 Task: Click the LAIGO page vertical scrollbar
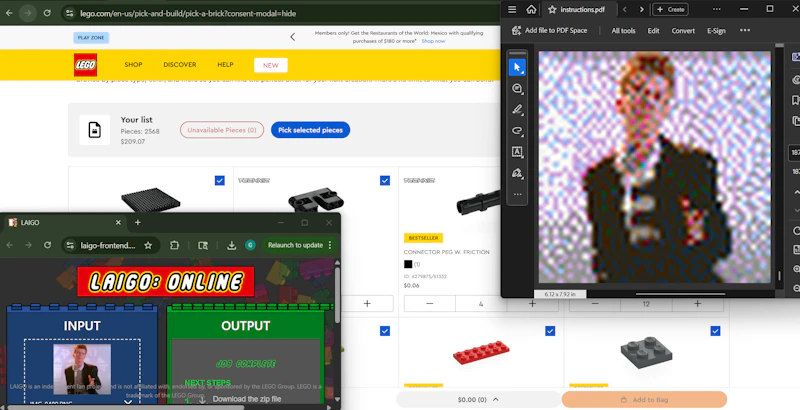coord(337,293)
